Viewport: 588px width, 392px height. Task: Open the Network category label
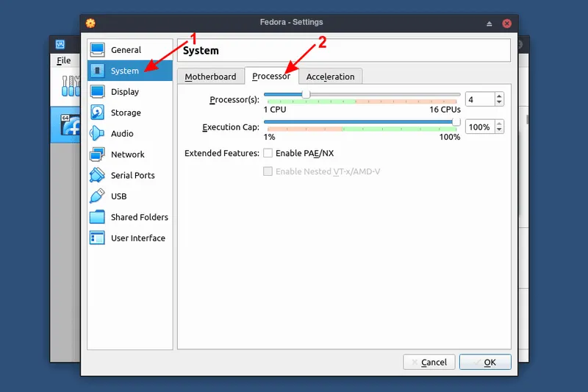(x=127, y=154)
